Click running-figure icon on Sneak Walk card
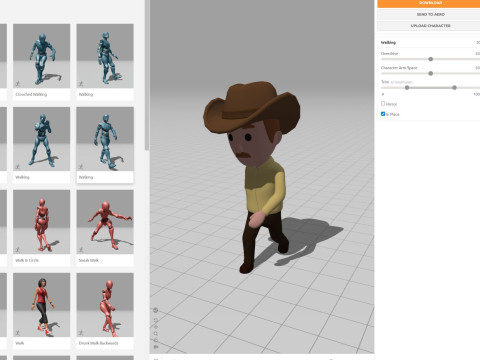The height and width of the screenshot is (360, 480). click(x=81, y=250)
